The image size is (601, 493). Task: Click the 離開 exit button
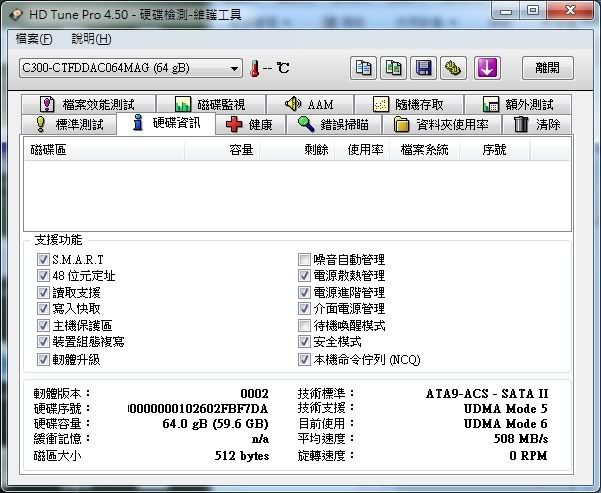tap(547, 68)
